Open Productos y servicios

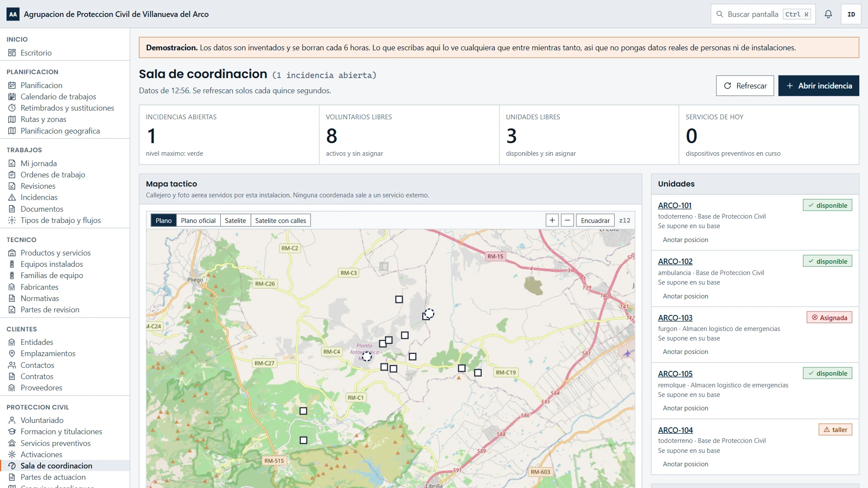[x=65, y=253]
